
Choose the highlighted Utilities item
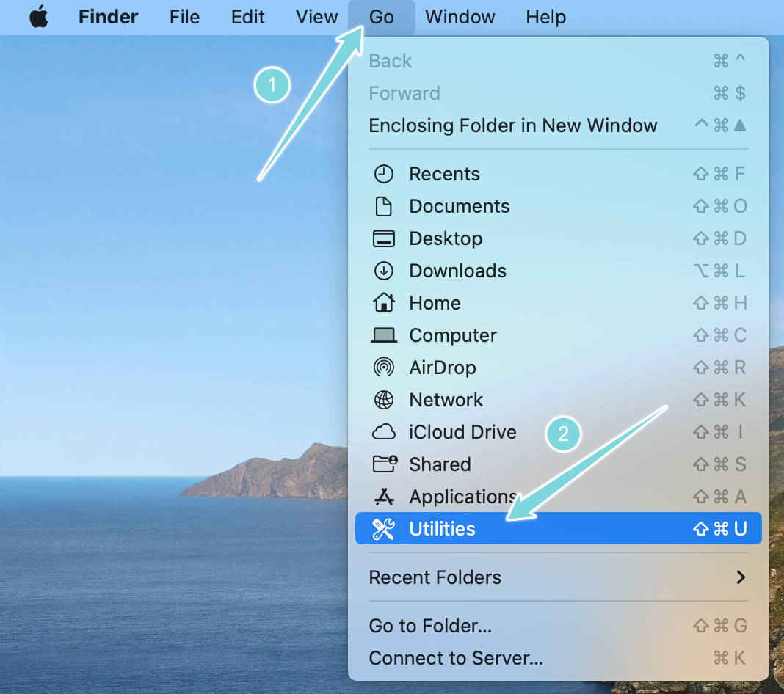pos(559,529)
